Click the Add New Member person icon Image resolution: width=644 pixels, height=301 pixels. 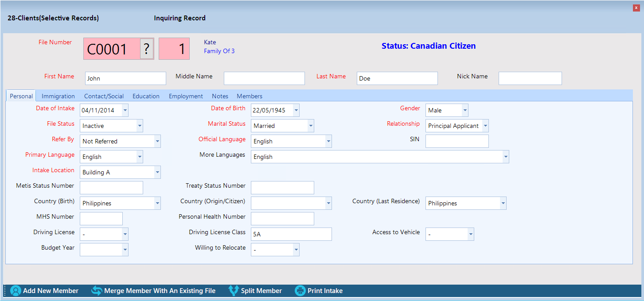[16, 291]
